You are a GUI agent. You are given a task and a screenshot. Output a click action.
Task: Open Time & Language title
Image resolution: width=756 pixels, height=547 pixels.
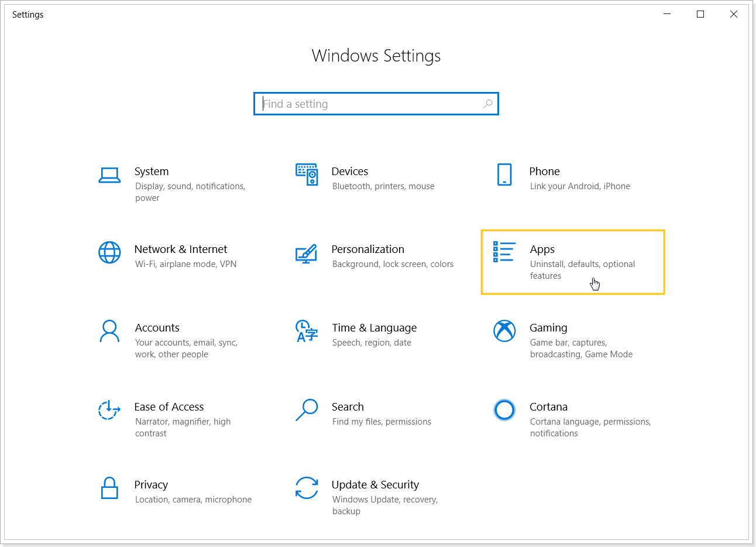(374, 327)
